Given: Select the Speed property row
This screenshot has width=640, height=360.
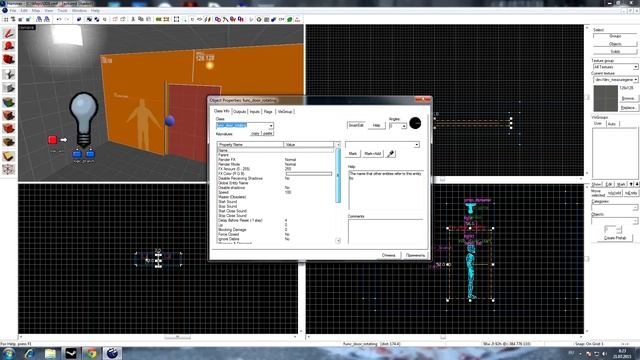Looking at the screenshot, I should tap(276, 192).
